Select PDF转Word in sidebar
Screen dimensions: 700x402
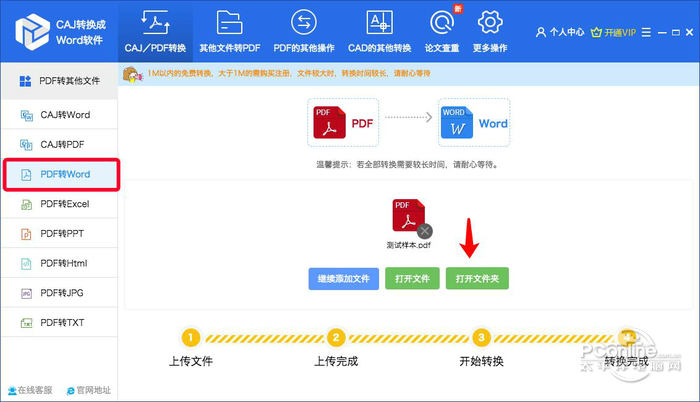pyautogui.click(x=61, y=174)
